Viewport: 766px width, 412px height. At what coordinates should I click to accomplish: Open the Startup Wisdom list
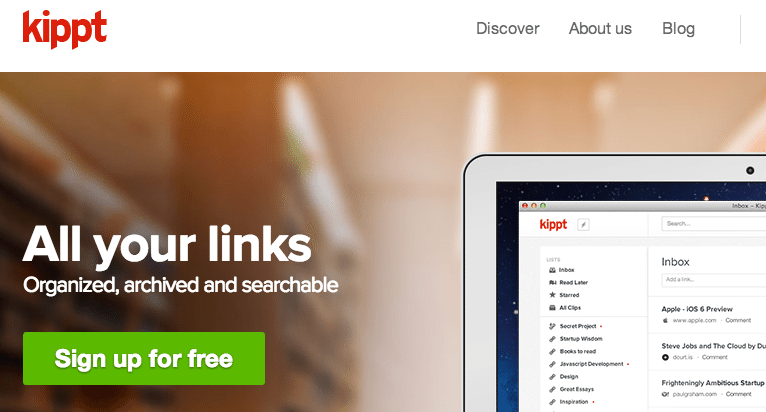[x=581, y=339]
